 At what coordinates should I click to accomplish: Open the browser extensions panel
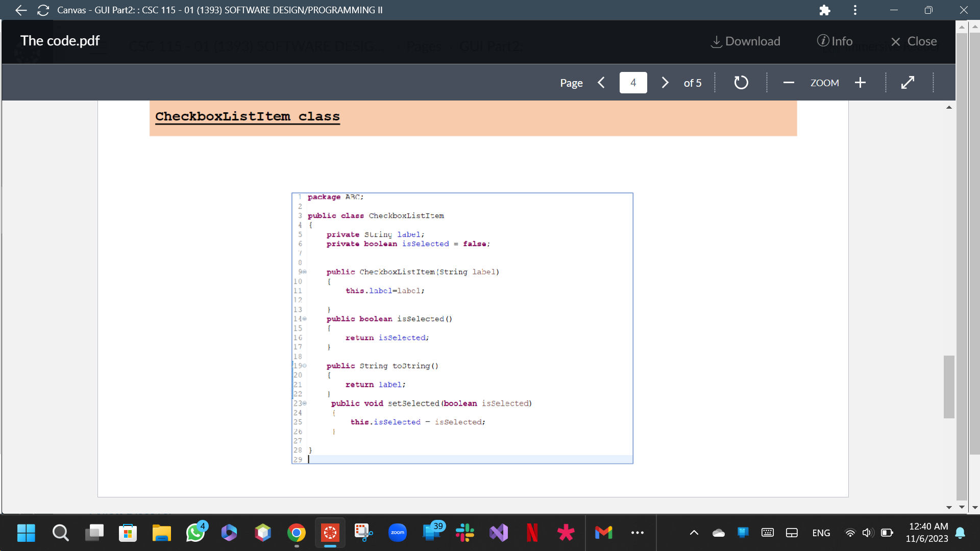tap(824, 10)
